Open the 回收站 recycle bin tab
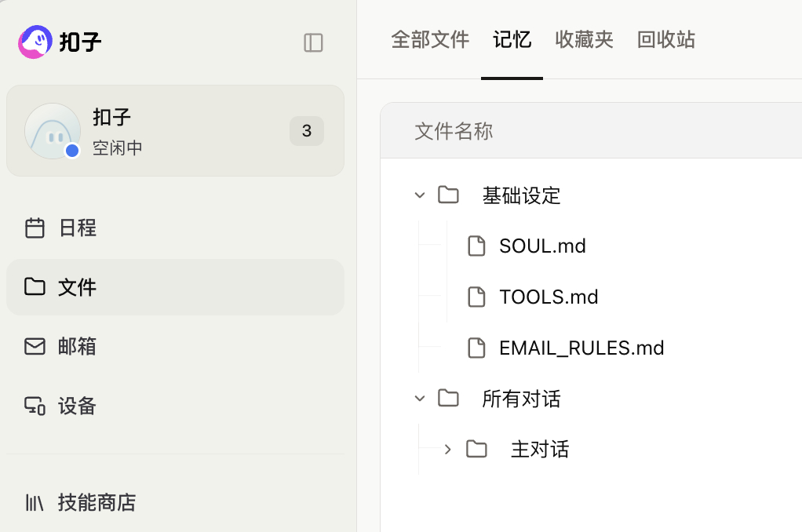The height and width of the screenshot is (532, 802). 665,40
